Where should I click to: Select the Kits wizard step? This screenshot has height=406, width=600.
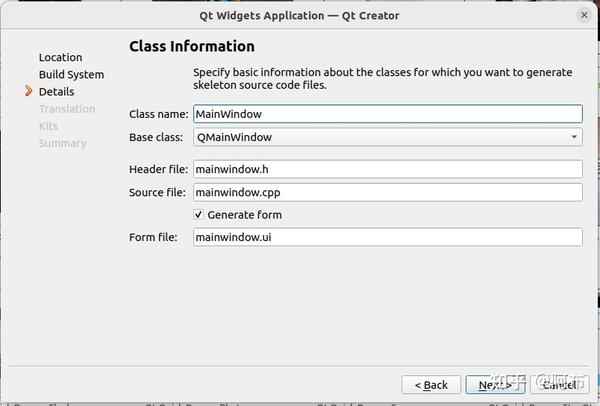coord(48,126)
